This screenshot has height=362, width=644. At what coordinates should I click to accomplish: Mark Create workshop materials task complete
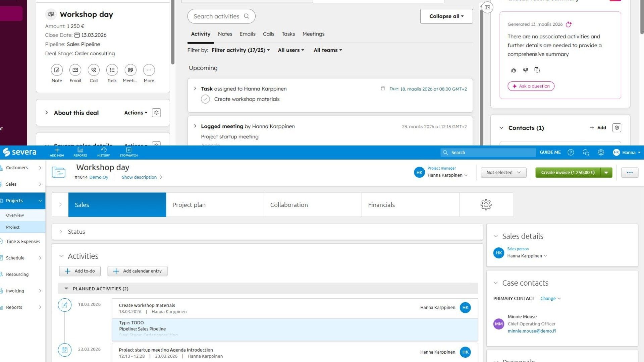pos(205,99)
